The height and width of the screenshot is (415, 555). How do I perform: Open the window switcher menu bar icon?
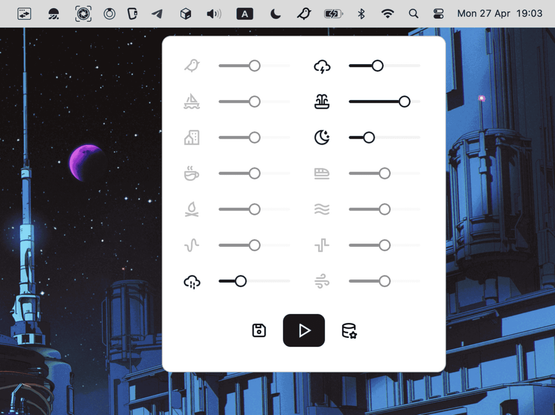pyautogui.click(x=24, y=14)
